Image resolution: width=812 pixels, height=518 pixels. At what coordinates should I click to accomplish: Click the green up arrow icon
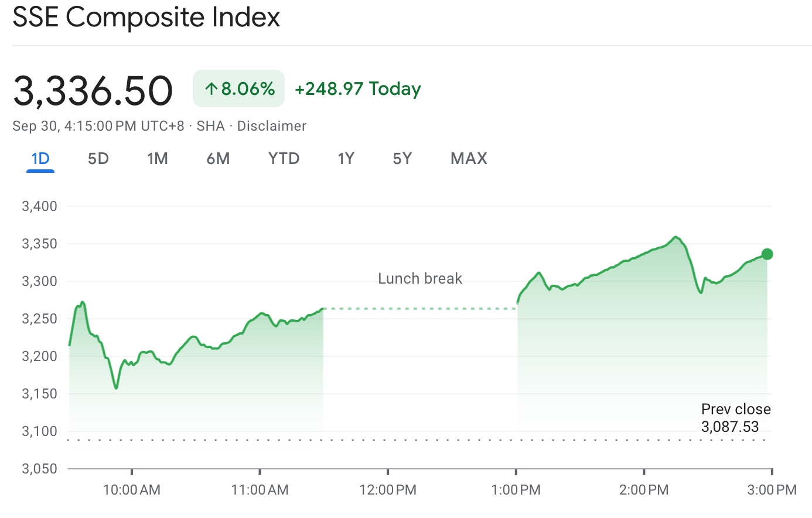(x=211, y=88)
